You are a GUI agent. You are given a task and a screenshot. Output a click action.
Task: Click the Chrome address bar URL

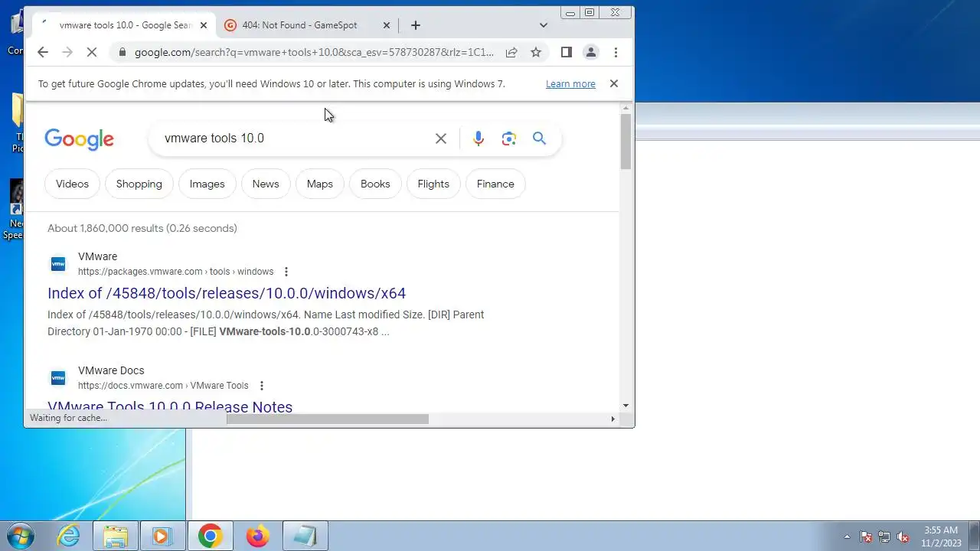[x=314, y=52]
